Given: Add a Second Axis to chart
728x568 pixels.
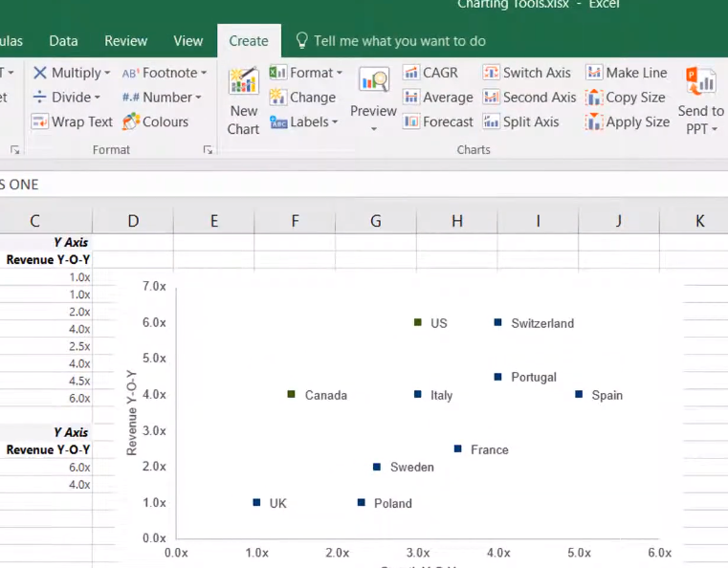Looking at the screenshot, I should [x=492, y=98].
